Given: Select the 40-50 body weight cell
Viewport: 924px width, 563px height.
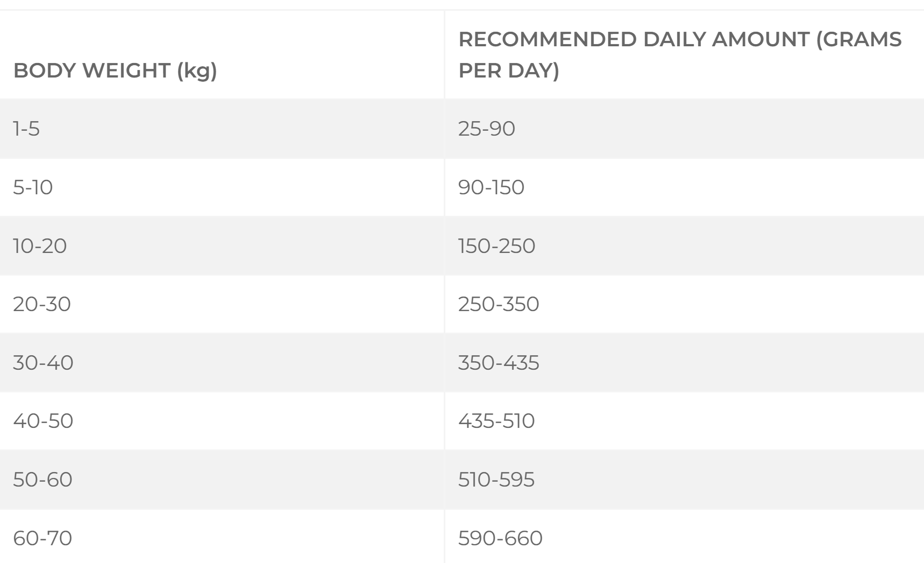Looking at the screenshot, I should (x=43, y=421).
